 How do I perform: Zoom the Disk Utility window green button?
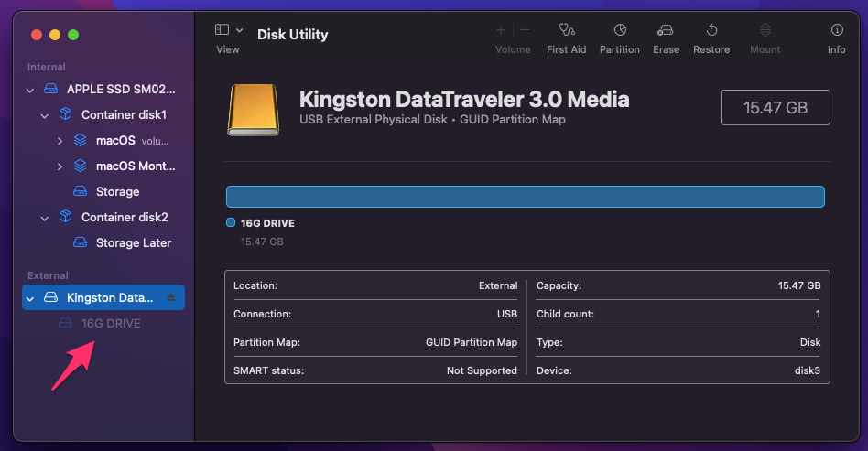(73, 35)
